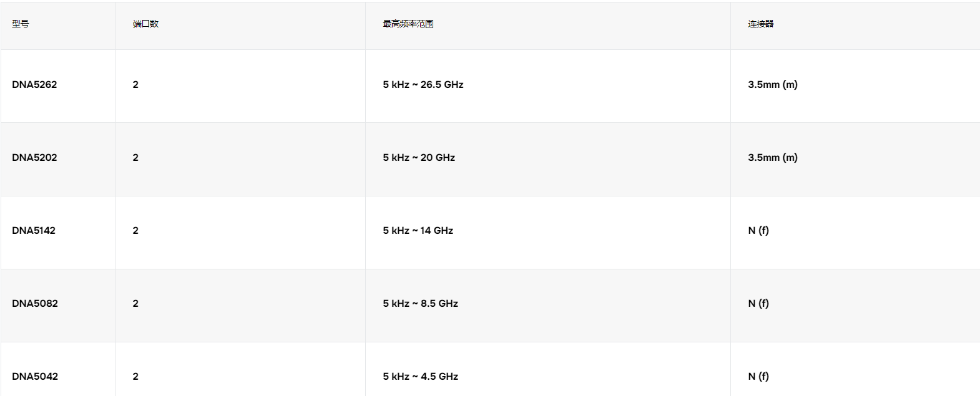The width and height of the screenshot is (980, 396).
Task: Select the DNA5142 model name
Action: point(34,231)
